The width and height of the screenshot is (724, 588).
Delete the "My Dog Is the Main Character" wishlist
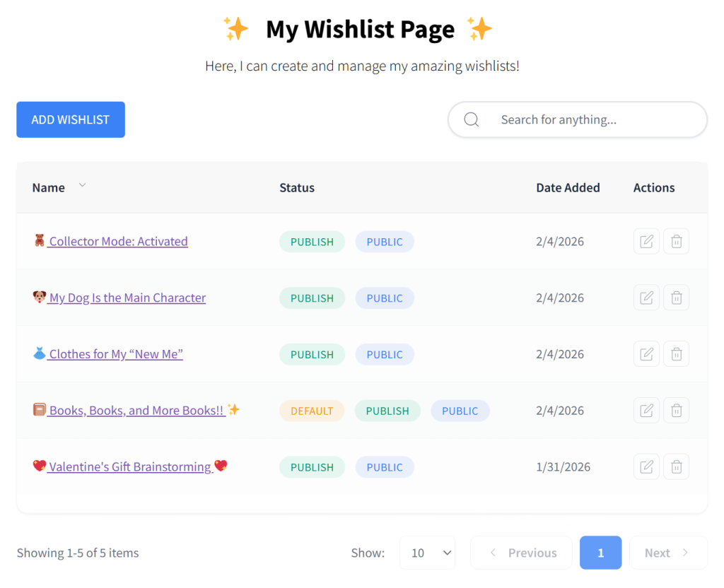point(676,298)
